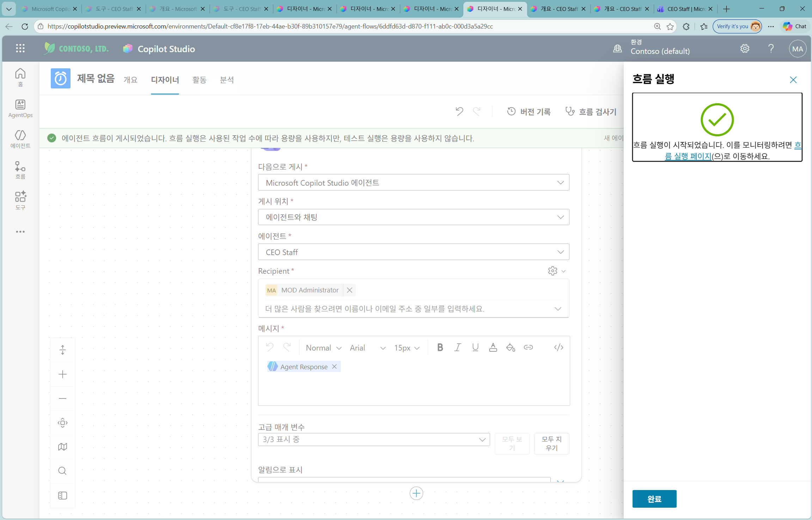The height and width of the screenshot is (520, 812).
Task: Favorite this page with star icon
Action: [670, 26]
